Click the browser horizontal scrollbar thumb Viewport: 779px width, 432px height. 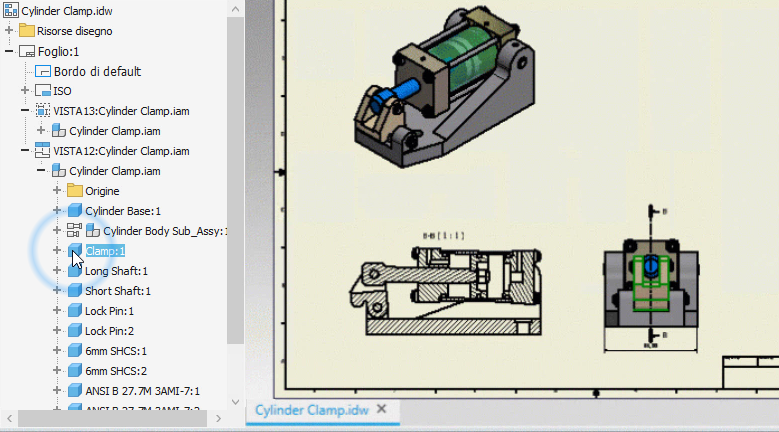click(113, 419)
